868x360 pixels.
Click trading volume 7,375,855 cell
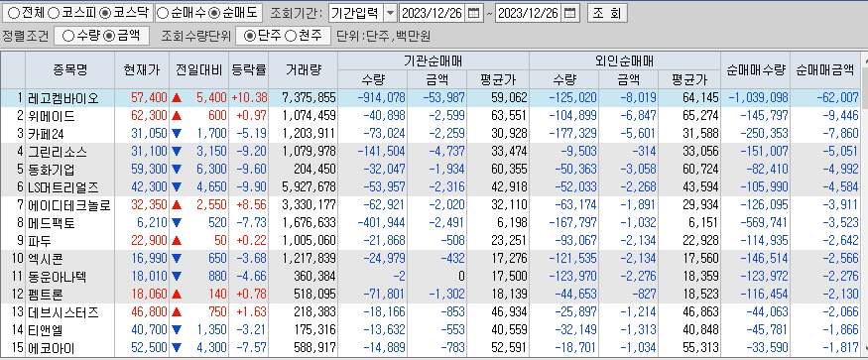tap(304, 98)
